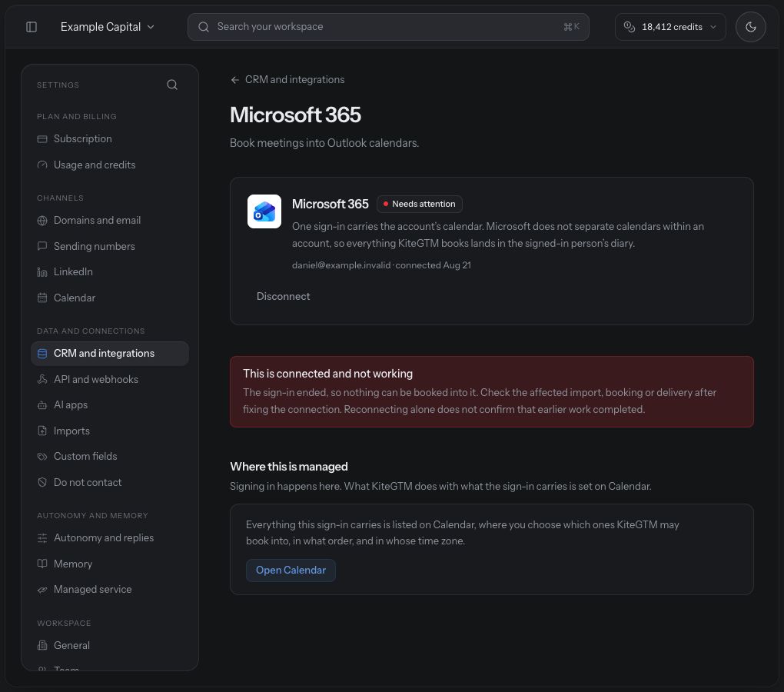Open AI apps settings
The image size is (784, 692).
[109, 405]
